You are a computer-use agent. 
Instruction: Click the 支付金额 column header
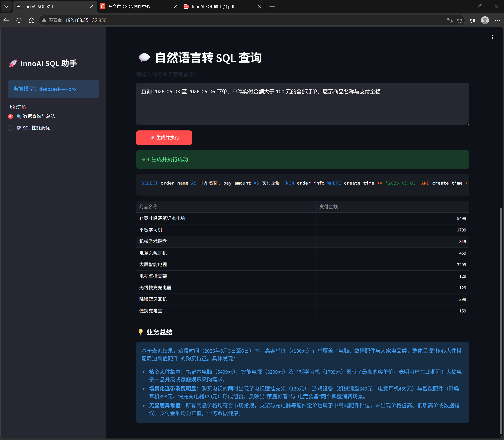tap(393, 207)
